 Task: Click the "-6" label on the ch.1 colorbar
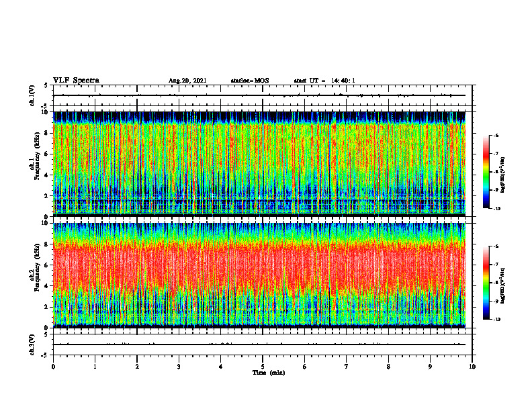tap(496, 135)
